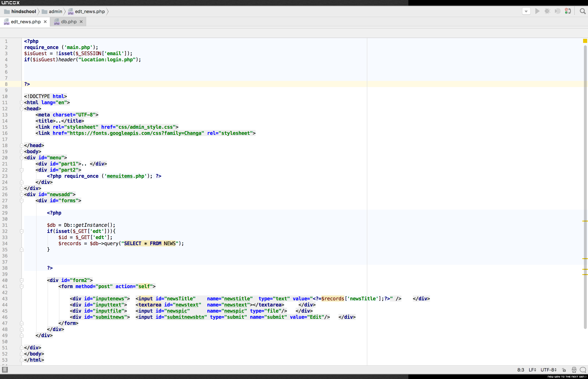
Task: Click the fold end marker on line 18
Action: [x=22, y=145]
